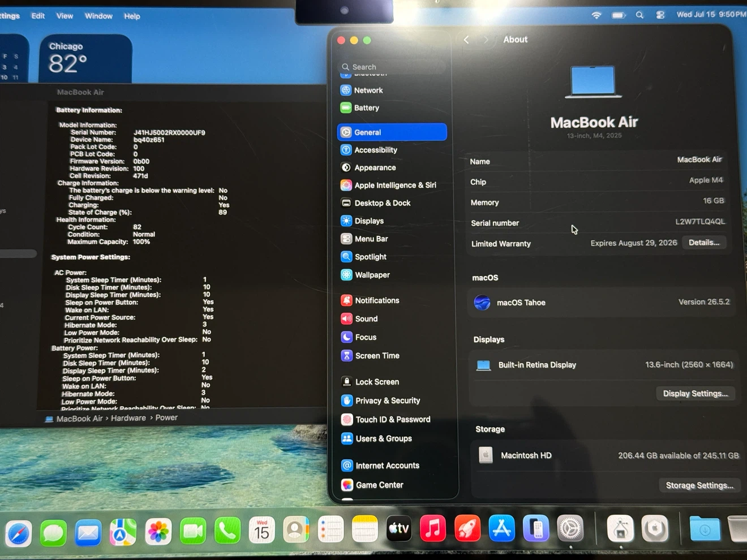The image size is (747, 560).
Task: Click Details… next to Limited Warranty
Action: [x=704, y=243]
